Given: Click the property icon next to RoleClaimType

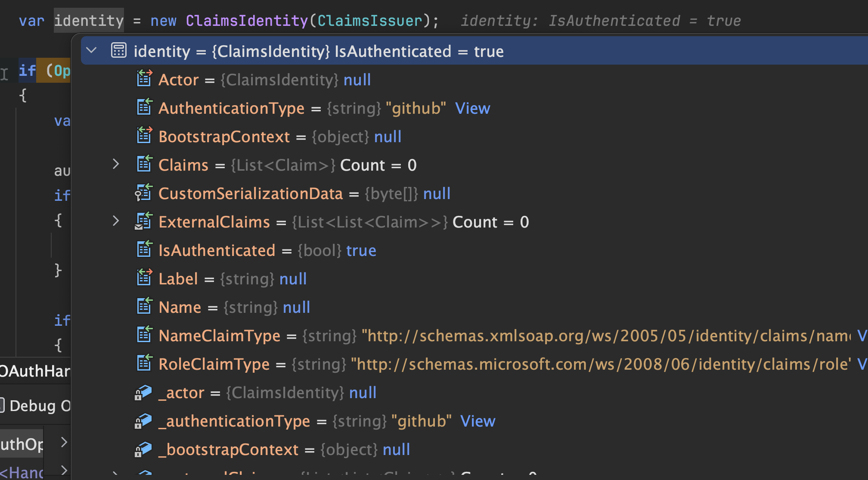Looking at the screenshot, I should [x=144, y=364].
